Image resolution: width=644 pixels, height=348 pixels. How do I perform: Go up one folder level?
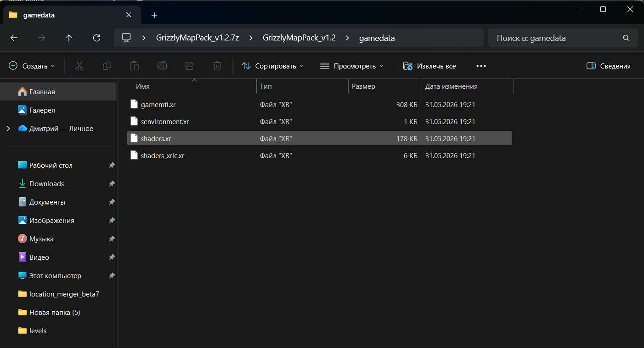[69, 38]
